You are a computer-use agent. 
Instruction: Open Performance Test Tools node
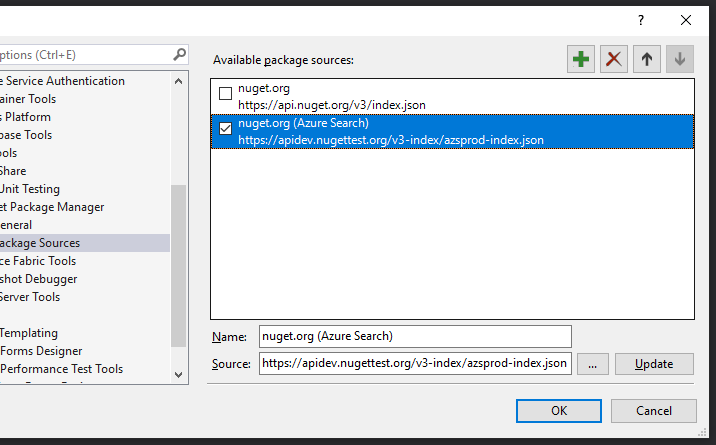tap(62, 369)
